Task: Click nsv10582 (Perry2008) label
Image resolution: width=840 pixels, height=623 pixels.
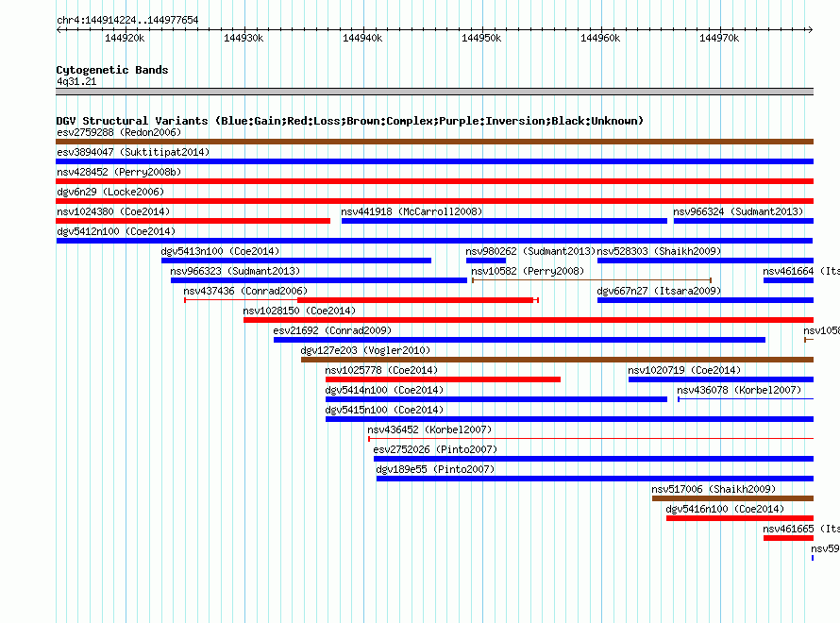Action: [528, 271]
